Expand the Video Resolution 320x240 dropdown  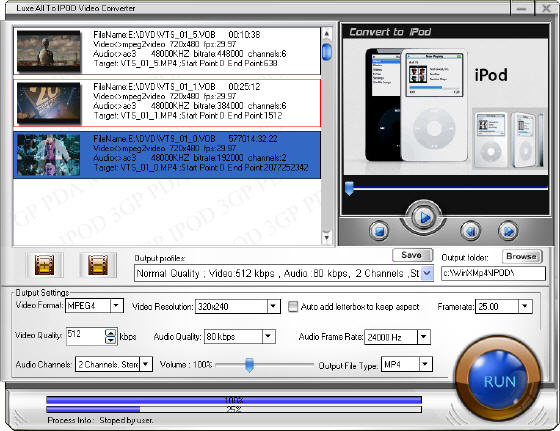[273, 306]
